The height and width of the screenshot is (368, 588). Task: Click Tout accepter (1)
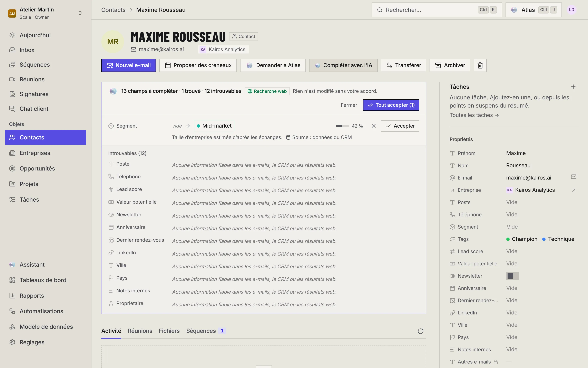[391, 105]
